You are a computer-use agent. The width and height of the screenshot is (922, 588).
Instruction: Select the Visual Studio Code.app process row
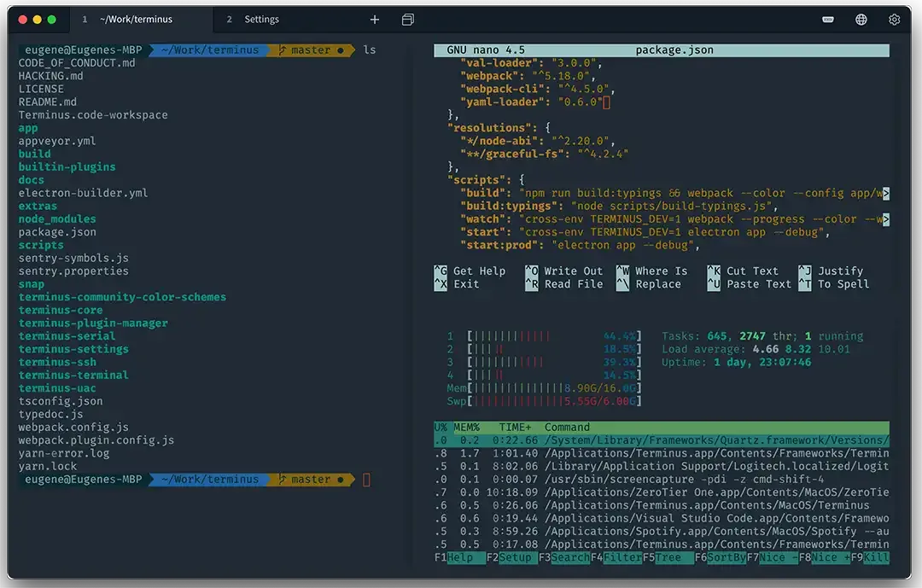pos(662,518)
